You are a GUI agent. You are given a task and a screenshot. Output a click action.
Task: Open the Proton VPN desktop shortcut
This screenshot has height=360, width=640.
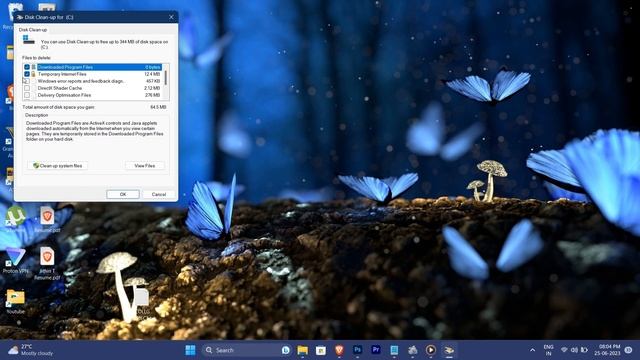[x=16, y=260]
